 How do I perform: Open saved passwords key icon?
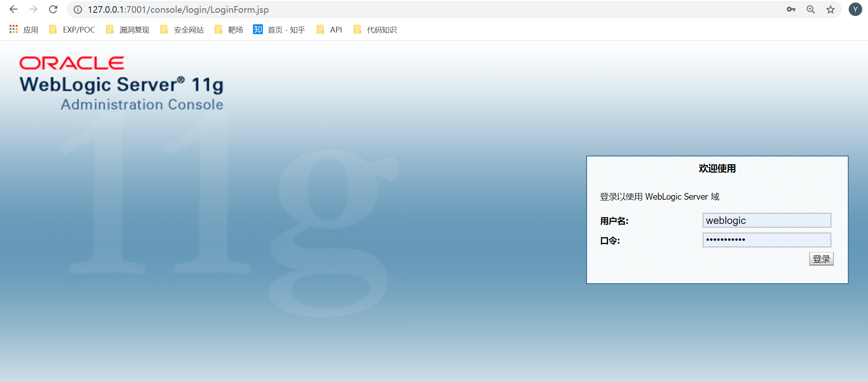791,9
